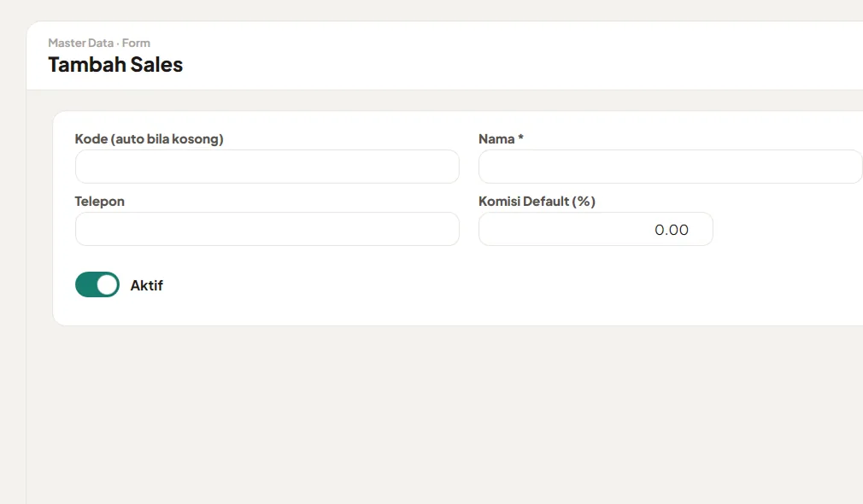
Task: Click the 'Tambah Sales' page heading
Action: (x=115, y=64)
